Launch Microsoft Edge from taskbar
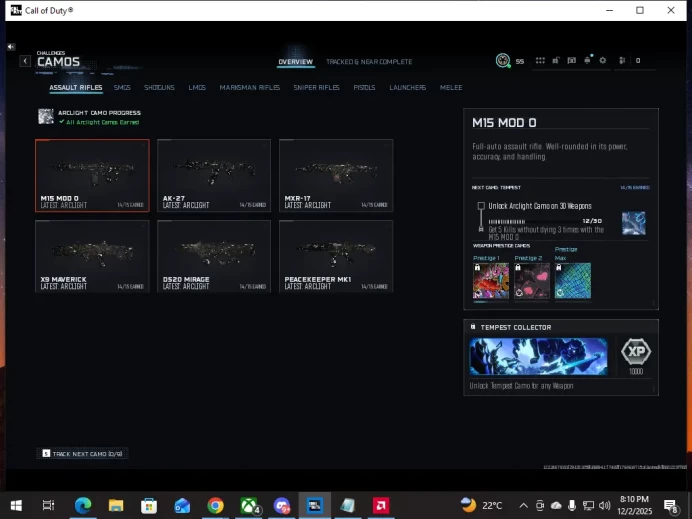The height and width of the screenshot is (519, 692). click(x=83, y=505)
